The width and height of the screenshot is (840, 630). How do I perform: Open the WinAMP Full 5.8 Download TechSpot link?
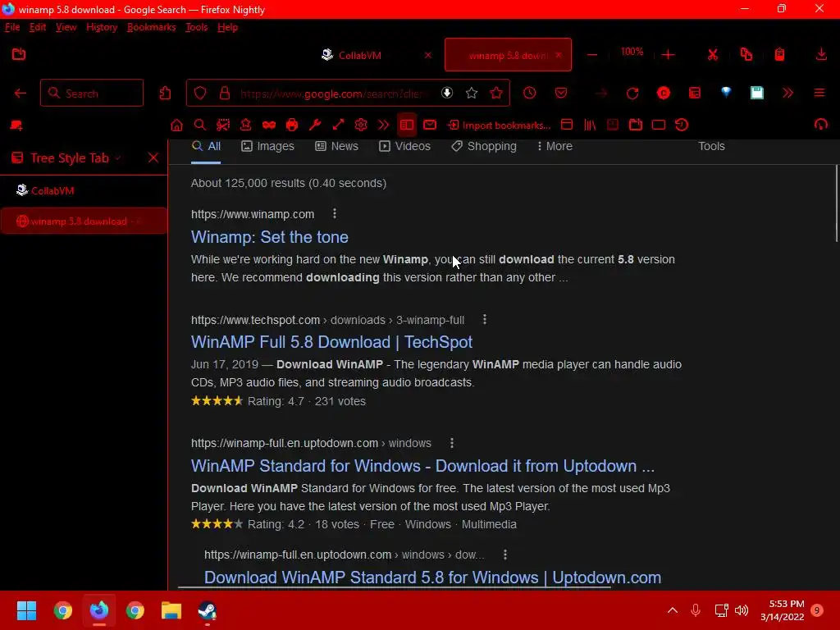[x=331, y=342]
